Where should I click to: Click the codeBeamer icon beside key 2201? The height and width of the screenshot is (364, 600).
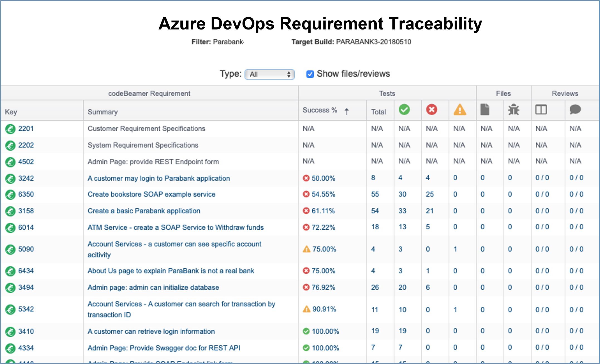(x=10, y=129)
